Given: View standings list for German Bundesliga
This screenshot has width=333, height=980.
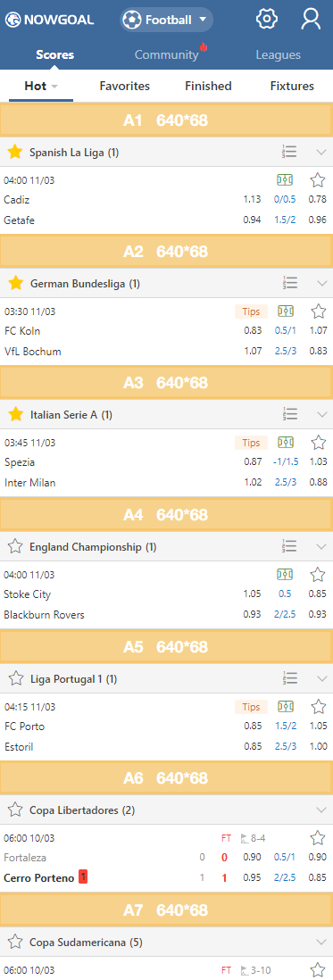Looking at the screenshot, I should (290, 283).
